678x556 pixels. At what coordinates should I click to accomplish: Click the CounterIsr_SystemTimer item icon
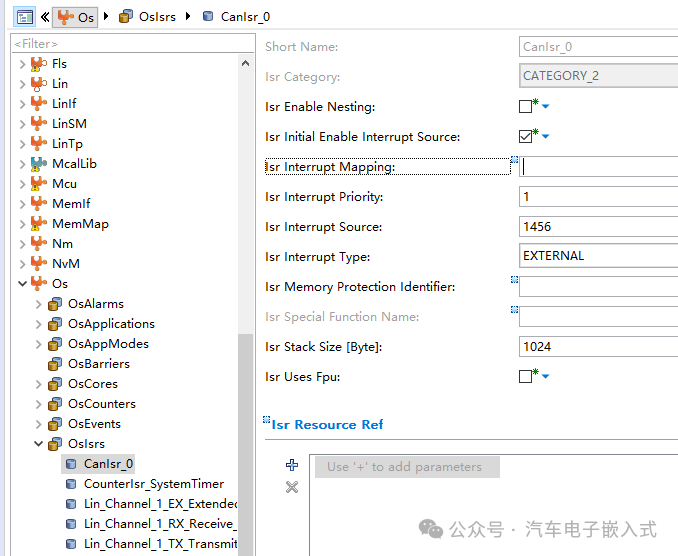point(71,484)
